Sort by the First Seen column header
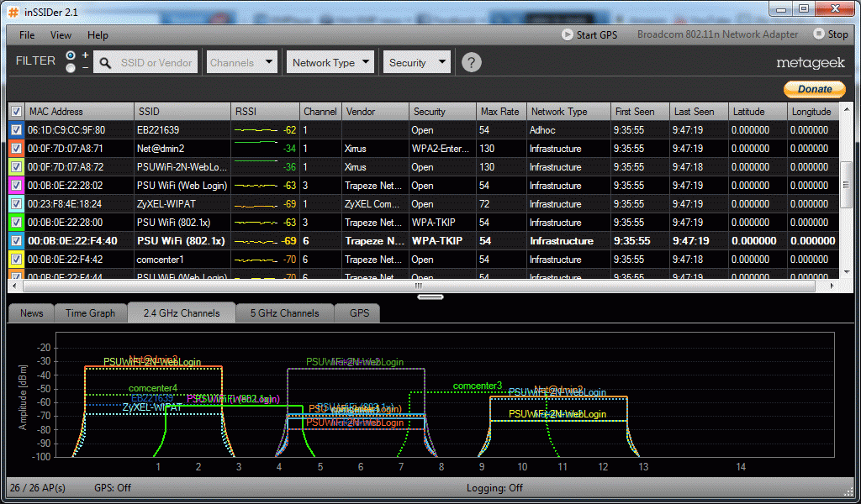The height and width of the screenshot is (504, 861). coord(640,112)
